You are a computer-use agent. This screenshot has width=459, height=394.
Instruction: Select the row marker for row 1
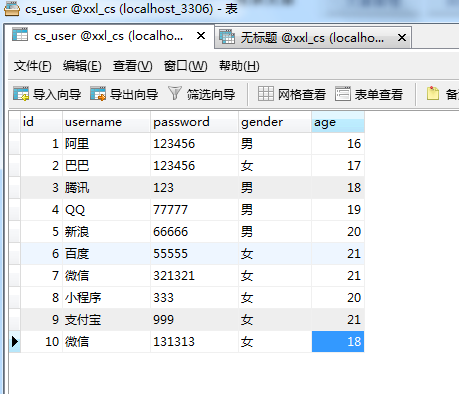(x=15, y=144)
